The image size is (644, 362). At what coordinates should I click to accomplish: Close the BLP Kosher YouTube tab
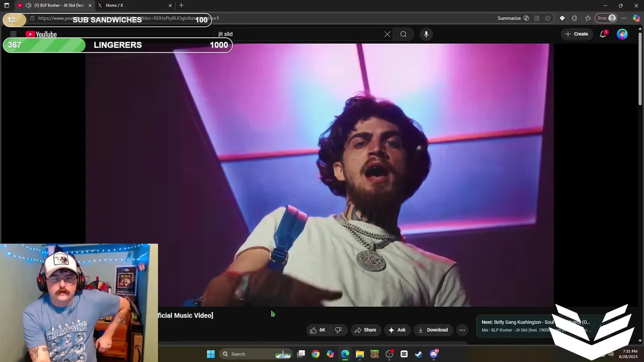click(90, 6)
